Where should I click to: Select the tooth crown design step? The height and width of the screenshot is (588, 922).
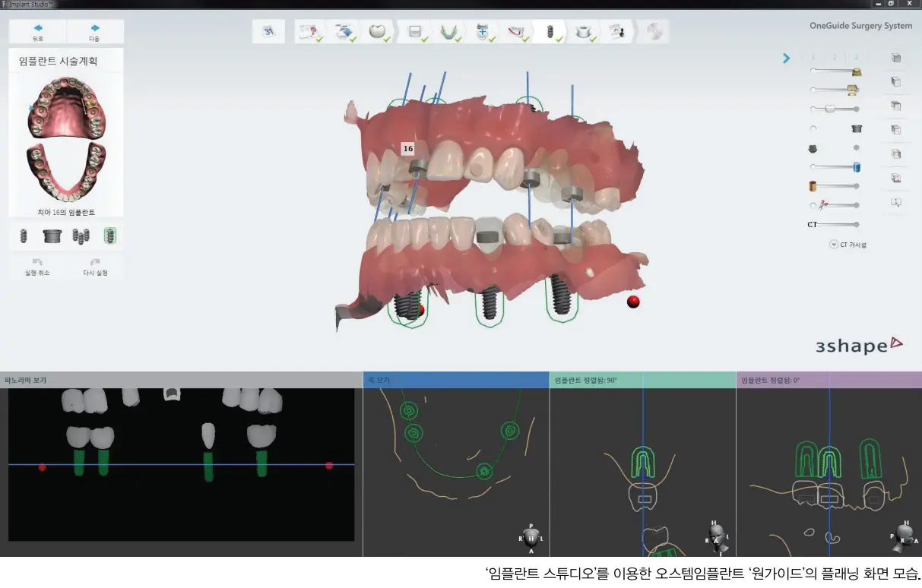pos(379,32)
